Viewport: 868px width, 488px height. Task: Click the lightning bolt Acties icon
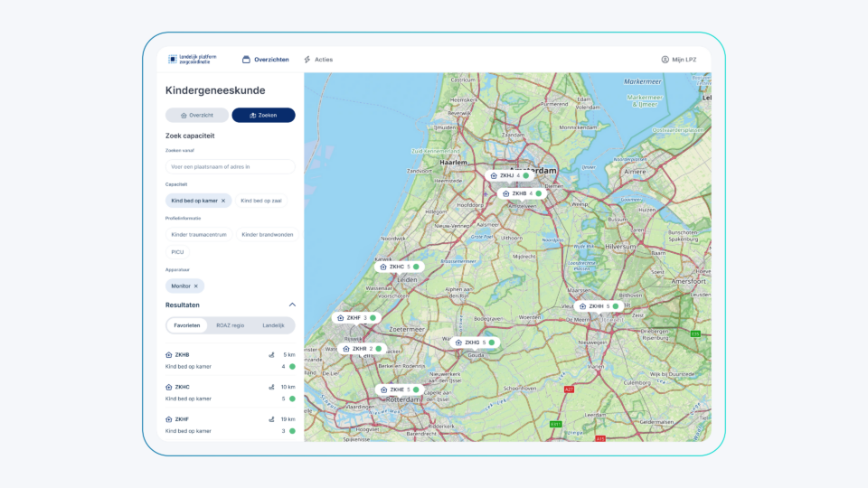coord(307,60)
